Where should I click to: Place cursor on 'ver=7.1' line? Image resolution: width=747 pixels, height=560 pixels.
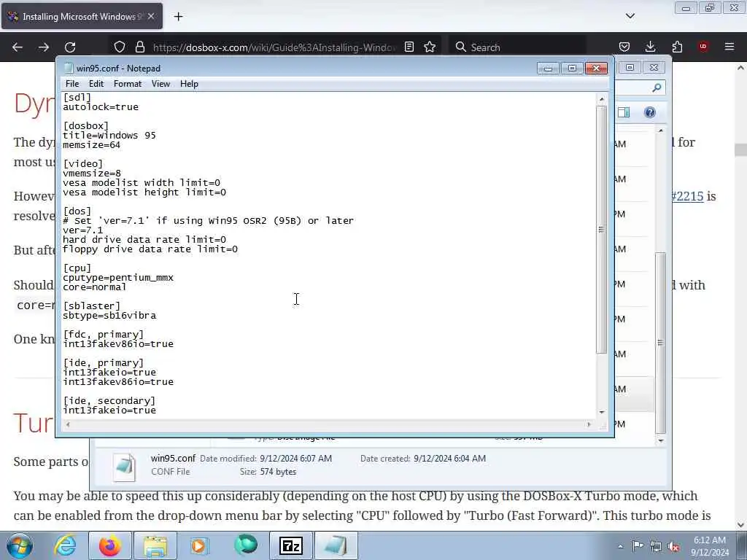(83, 230)
